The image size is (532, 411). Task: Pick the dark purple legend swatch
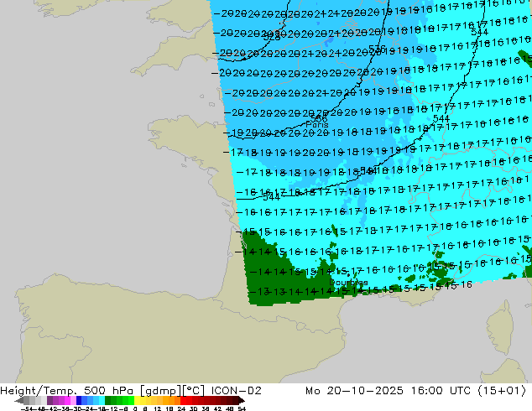(50, 400)
